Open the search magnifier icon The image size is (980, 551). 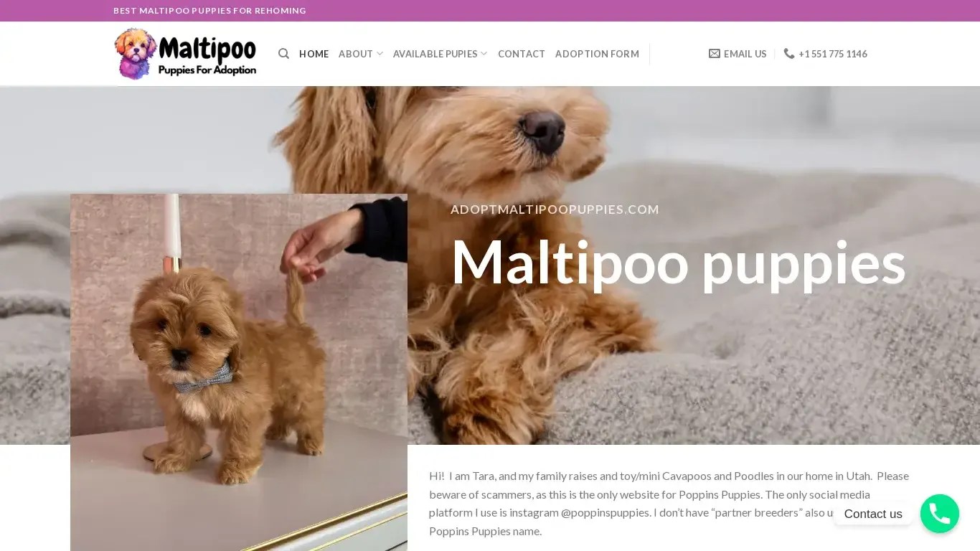[x=283, y=54]
